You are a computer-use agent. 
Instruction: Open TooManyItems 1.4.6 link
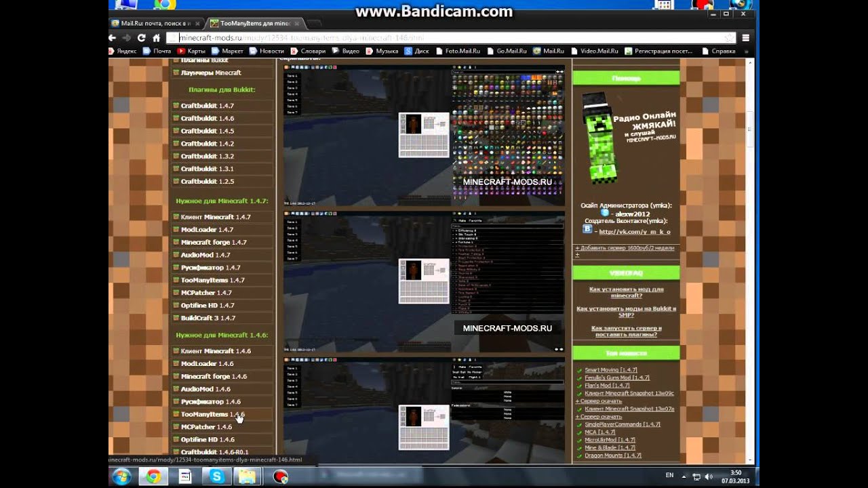click(x=213, y=414)
